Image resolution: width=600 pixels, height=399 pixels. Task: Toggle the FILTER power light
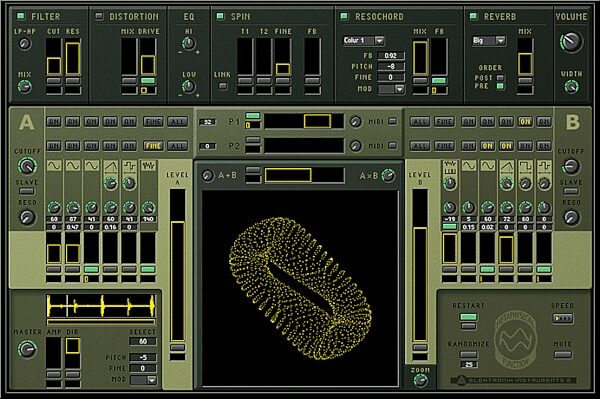click(x=21, y=16)
